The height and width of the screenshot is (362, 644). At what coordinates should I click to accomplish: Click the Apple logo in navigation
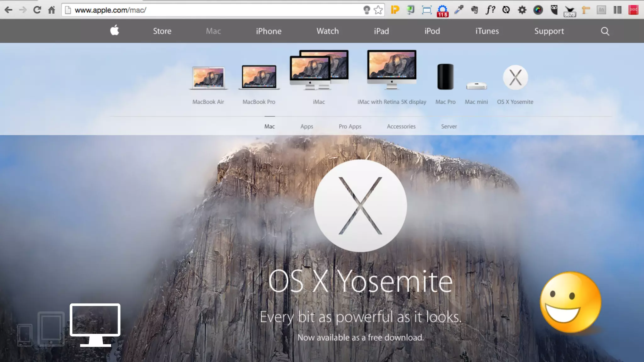[115, 30]
